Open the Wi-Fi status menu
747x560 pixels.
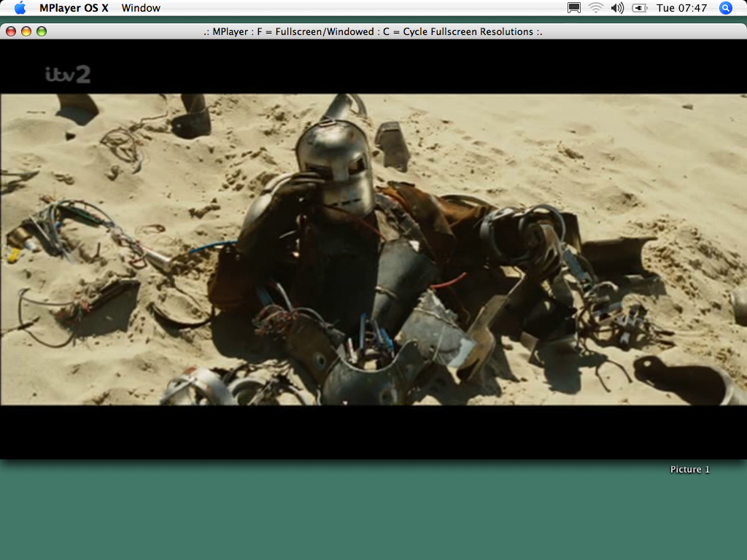[595, 8]
